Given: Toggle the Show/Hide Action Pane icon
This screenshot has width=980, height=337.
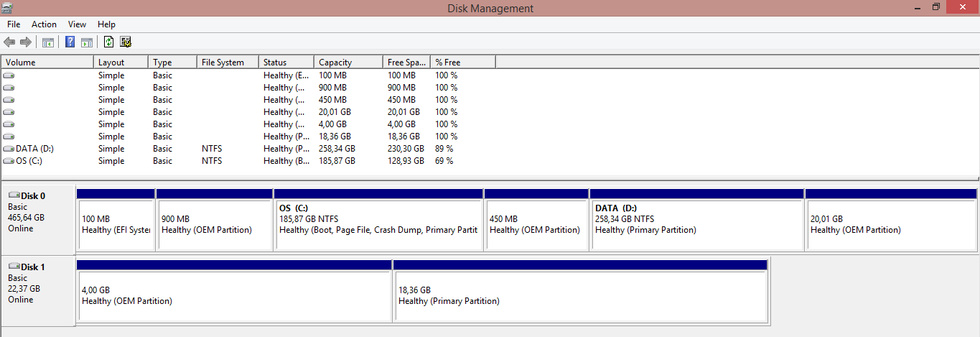Looking at the screenshot, I should coord(87,42).
